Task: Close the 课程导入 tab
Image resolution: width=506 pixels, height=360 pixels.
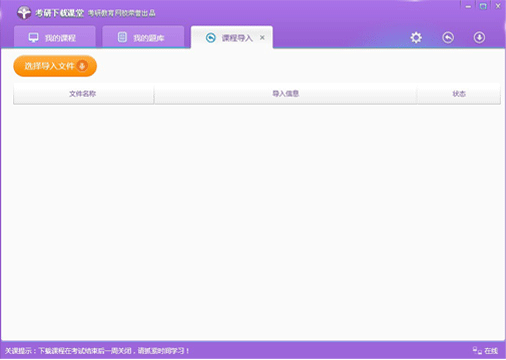Action: click(x=262, y=37)
